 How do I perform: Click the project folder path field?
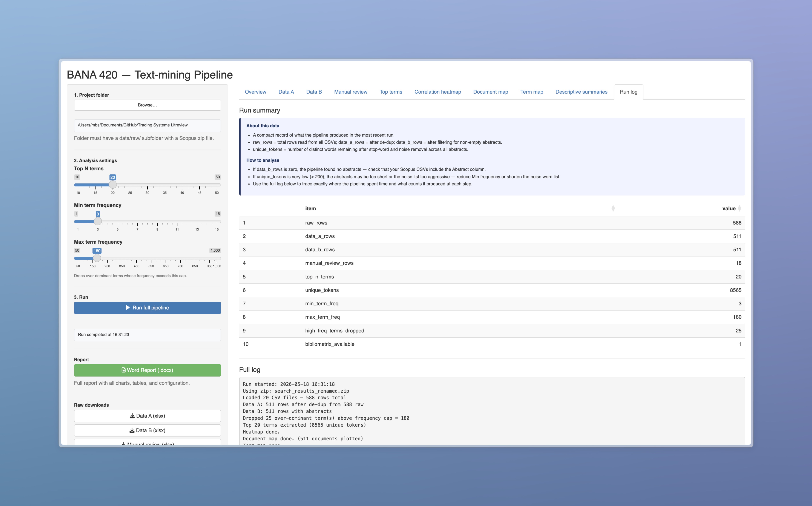147,125
